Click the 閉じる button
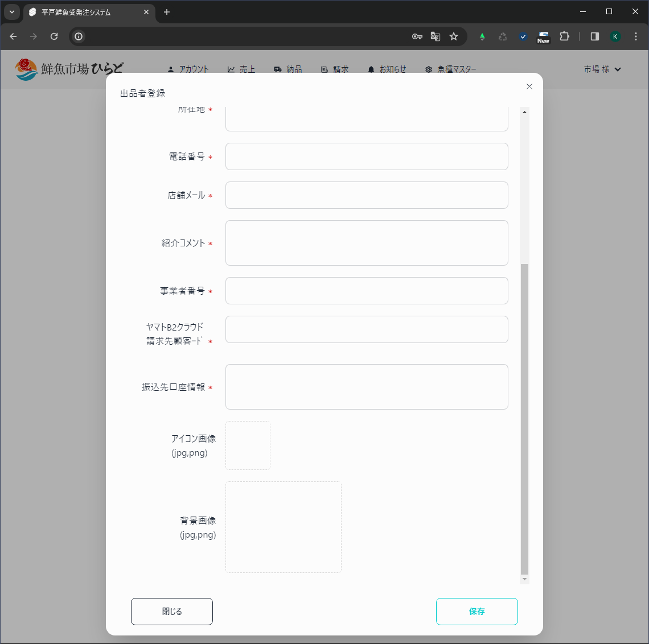This screenshot has height=644, width=649. [x=172, y=612]
